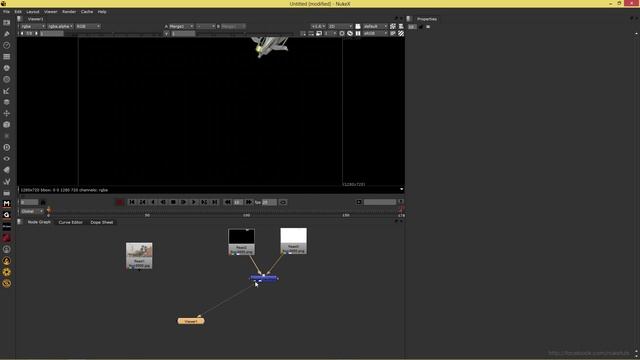Open the Time nodes toolbar menu

click(x=7, y=45)
